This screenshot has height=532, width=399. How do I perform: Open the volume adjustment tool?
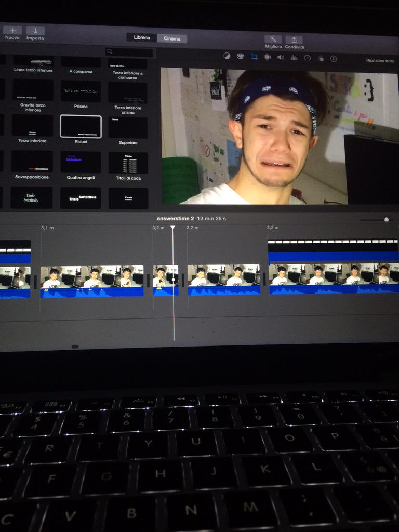click(281, 57)
